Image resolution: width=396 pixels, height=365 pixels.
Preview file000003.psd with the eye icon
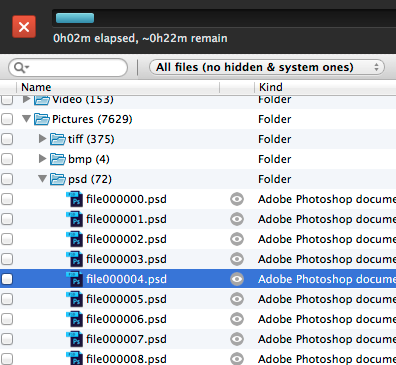237,259
